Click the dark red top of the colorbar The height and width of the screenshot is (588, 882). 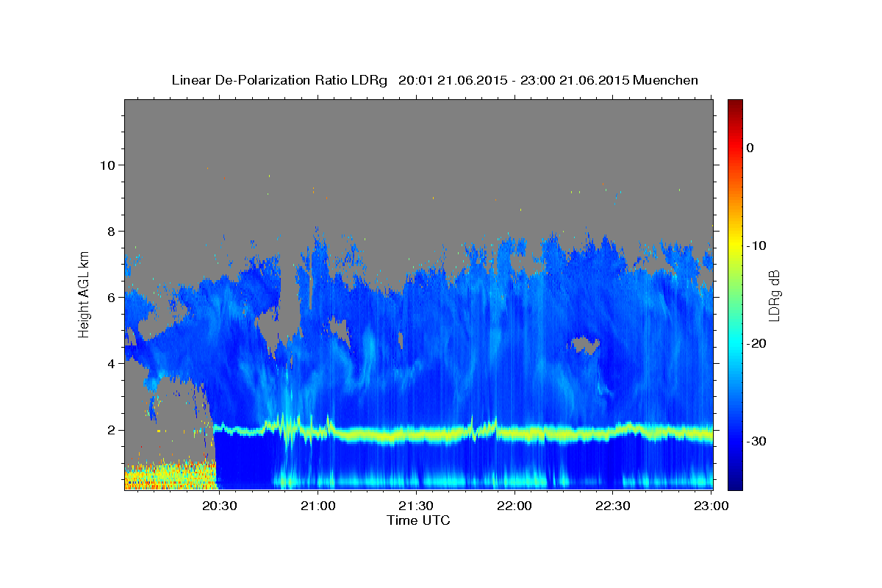(x=735, y=107)
